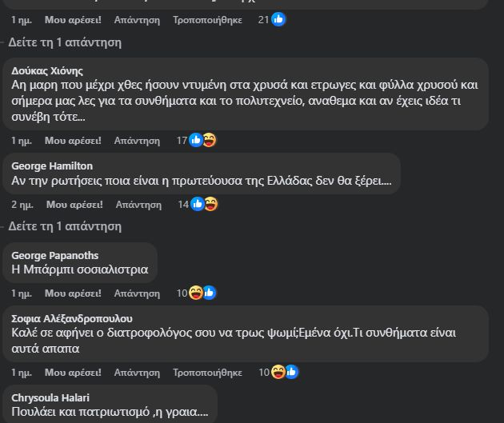This screenshot has height=423, width=504.
Task: Reply to Σοφια Αλεξανδροπουλου's comment
Action: tap(137, 372)
